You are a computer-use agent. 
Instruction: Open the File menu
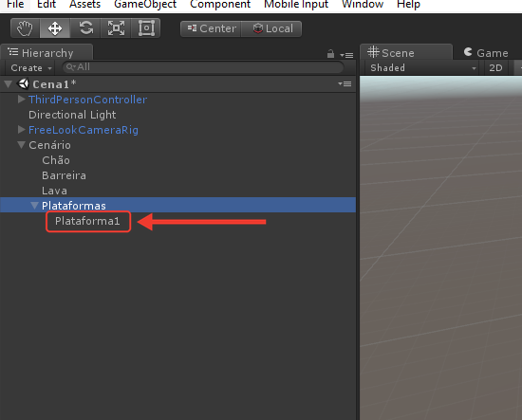click(x=15, y=5)
